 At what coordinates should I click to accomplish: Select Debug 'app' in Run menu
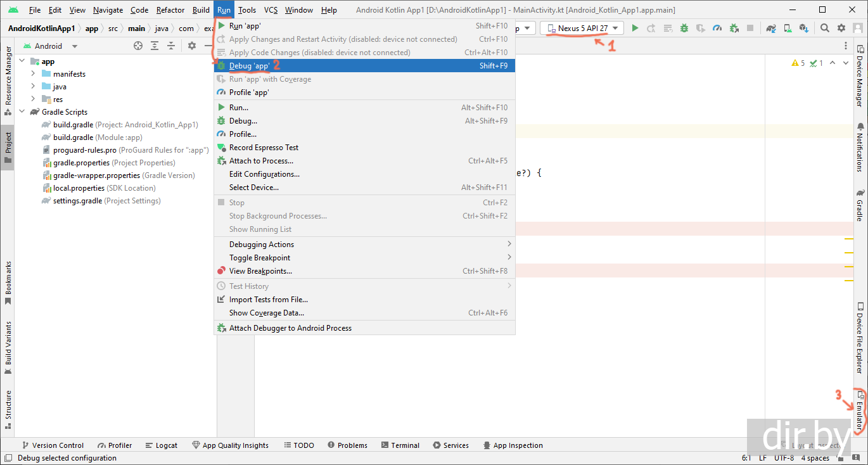click(250, 66)
